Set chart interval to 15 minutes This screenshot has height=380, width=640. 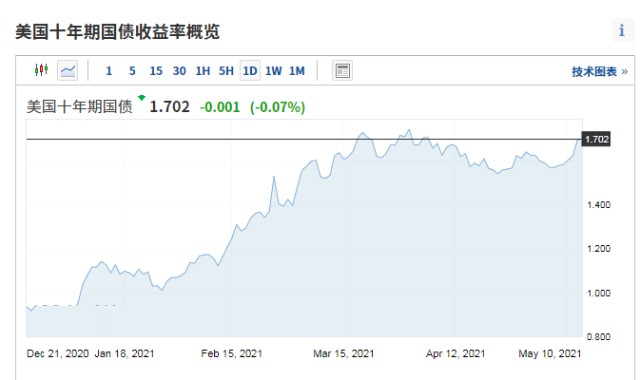pos(156,71)
